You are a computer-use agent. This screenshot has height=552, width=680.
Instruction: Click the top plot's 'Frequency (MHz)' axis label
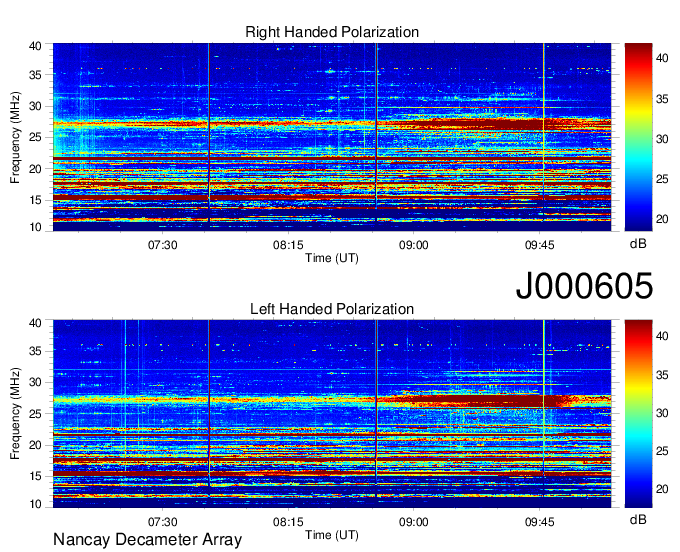15,137
